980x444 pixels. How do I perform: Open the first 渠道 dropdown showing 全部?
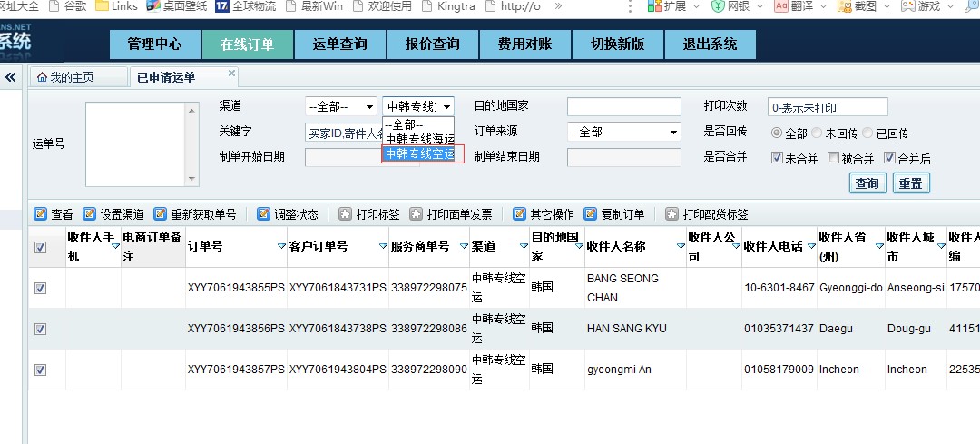pos(340,107)
